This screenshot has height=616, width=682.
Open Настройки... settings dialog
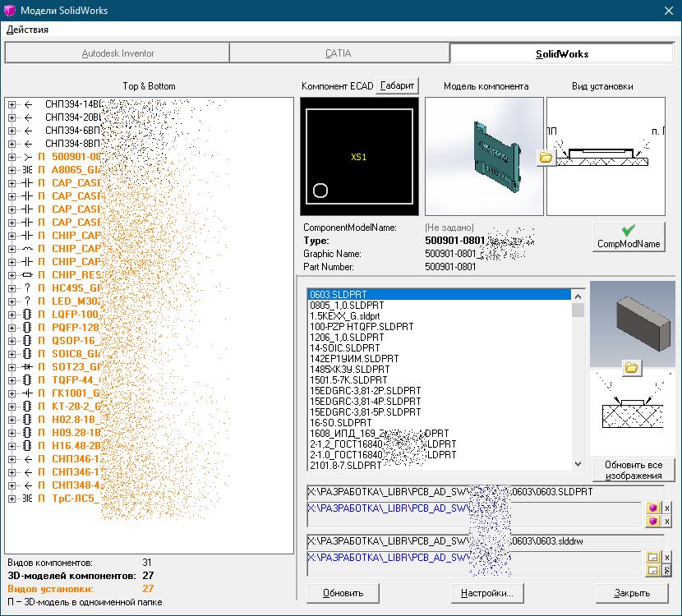tap(487, 593)
